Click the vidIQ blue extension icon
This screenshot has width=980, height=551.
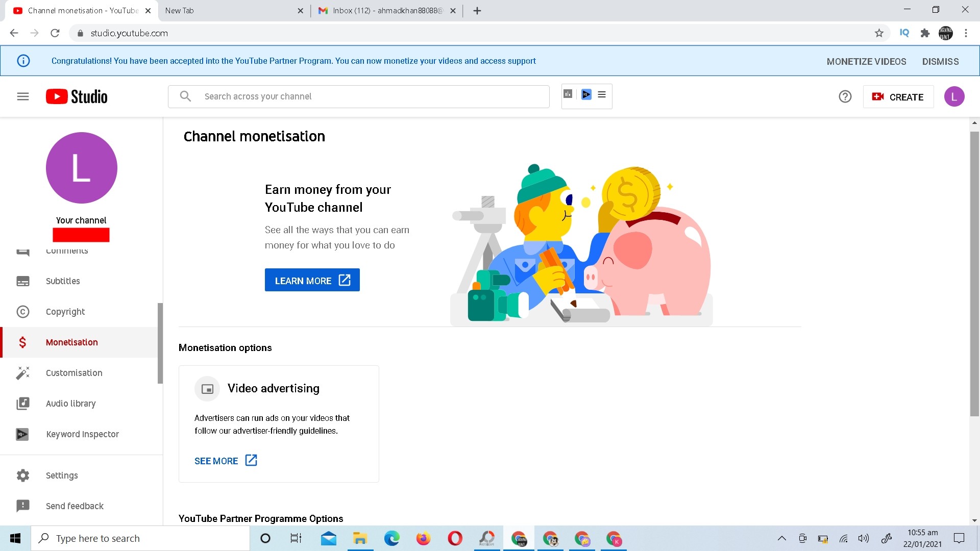coord(586,94)
